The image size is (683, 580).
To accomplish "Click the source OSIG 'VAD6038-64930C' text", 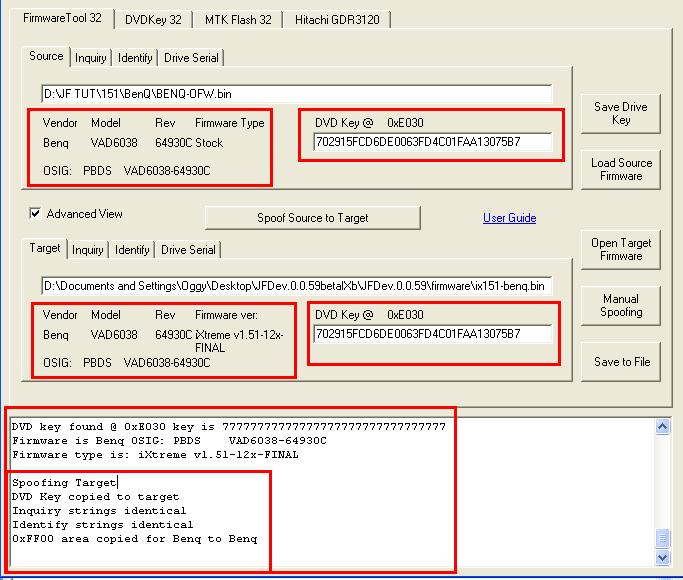I will (x=167, y=171).
